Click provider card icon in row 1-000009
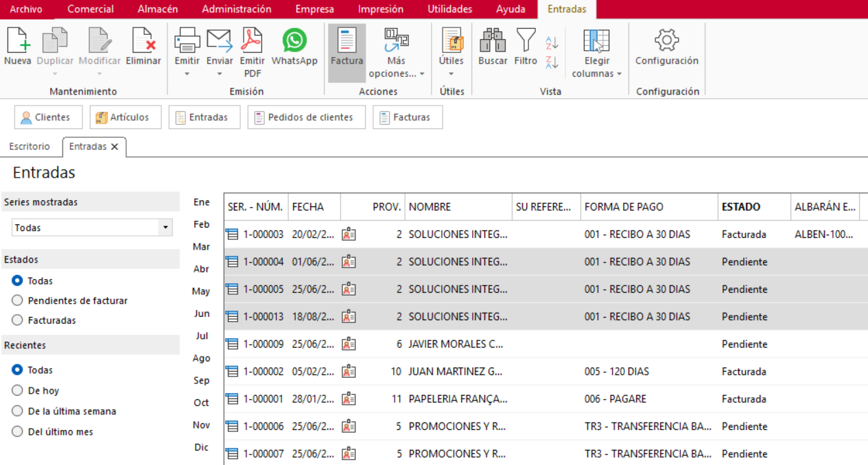The height and width of the screenshot is (465, 868). [349, 344]
